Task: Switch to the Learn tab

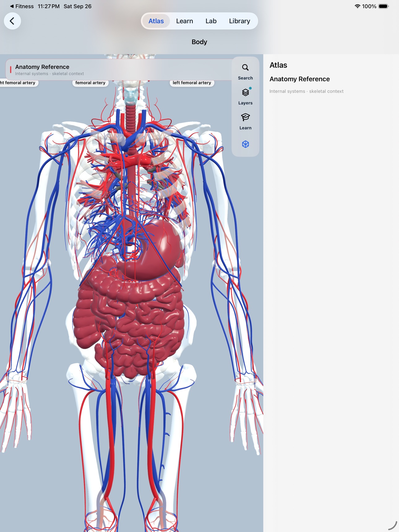Action: 184,21
